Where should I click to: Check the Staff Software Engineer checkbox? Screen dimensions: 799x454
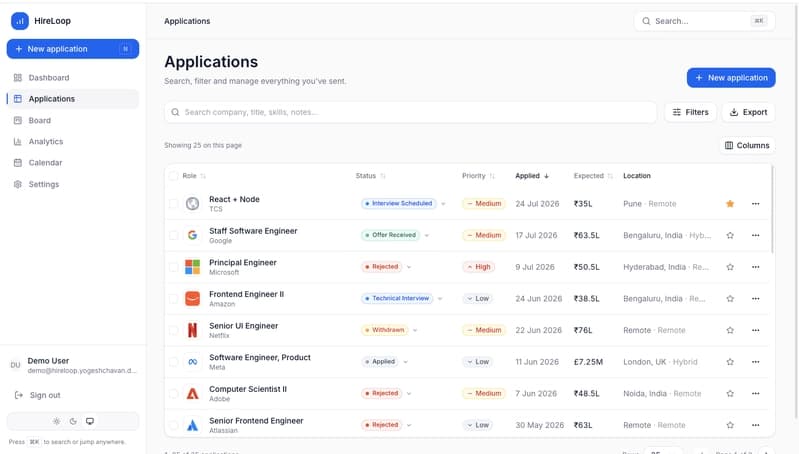coord(173,235)
